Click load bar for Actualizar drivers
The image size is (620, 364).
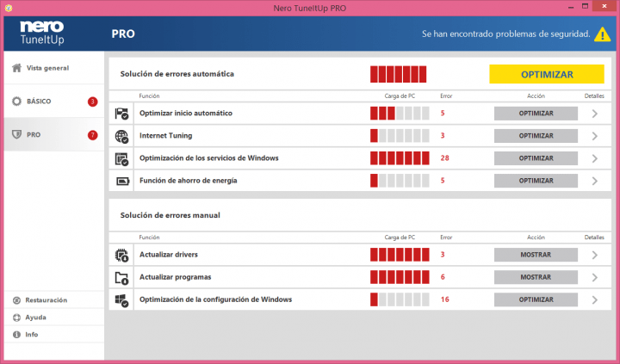(x=400, y=255)
